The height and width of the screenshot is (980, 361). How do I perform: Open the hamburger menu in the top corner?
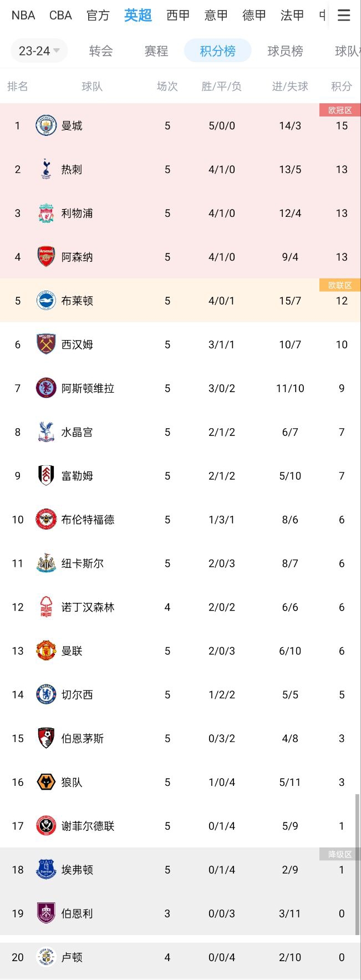[x=344, y=15]
